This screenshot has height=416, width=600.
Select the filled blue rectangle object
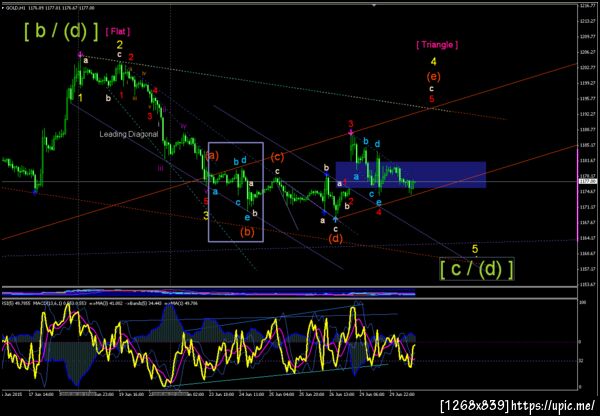[411, 175]
